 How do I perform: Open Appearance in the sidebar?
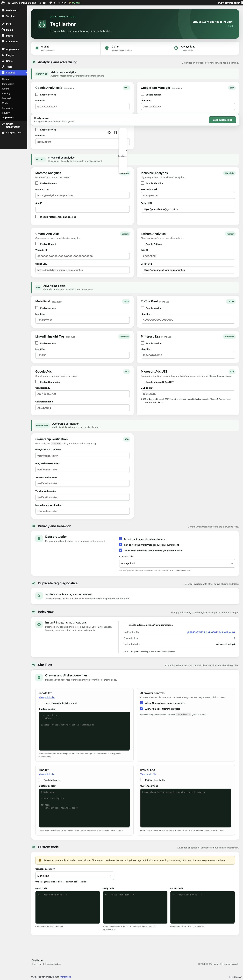14,49
